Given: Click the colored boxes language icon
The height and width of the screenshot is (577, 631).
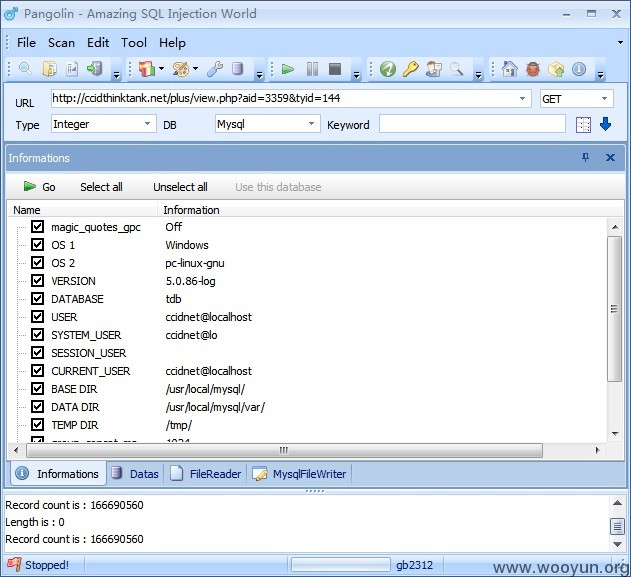Looking at the screenshot, I should click(x=147, y=69).
